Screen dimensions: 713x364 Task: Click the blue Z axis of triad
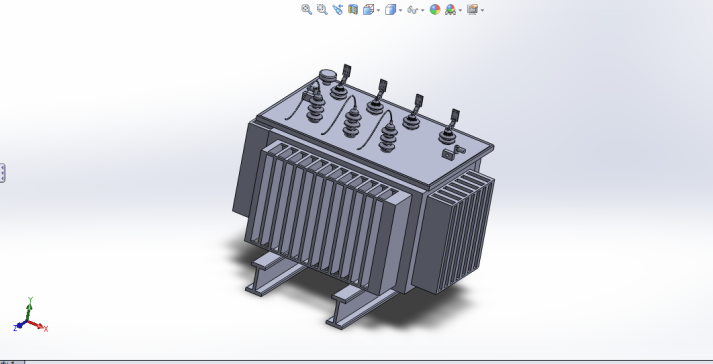coord(20,325)
